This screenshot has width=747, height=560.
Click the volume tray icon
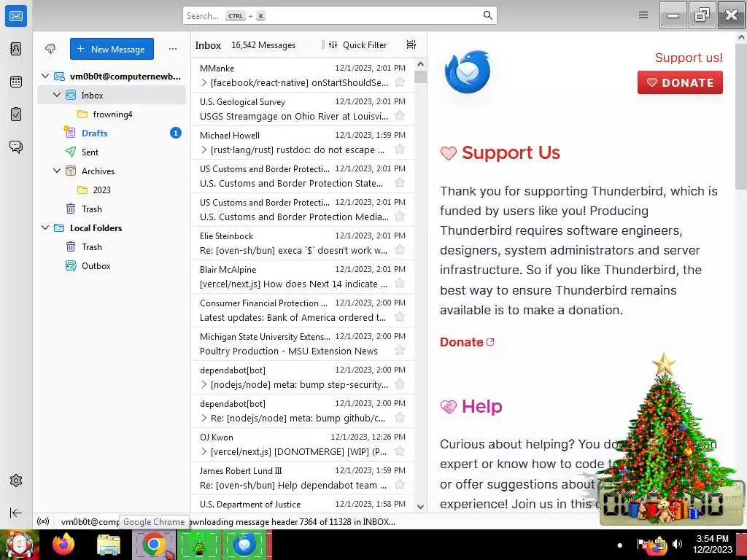pyautogui.click(x=677, y=544)
